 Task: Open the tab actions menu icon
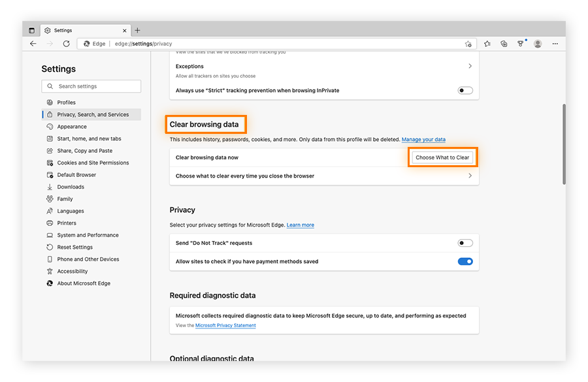coord(31,29)
